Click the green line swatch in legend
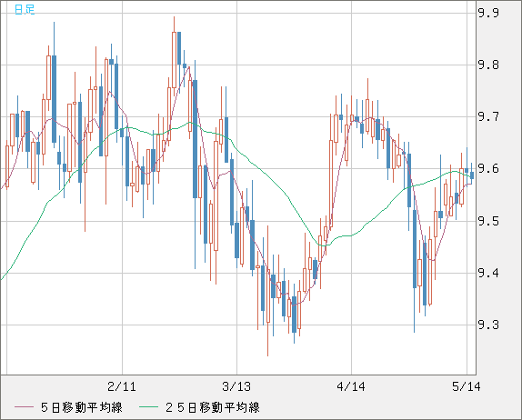The image size is (522, 420). (x=148, y=407)
